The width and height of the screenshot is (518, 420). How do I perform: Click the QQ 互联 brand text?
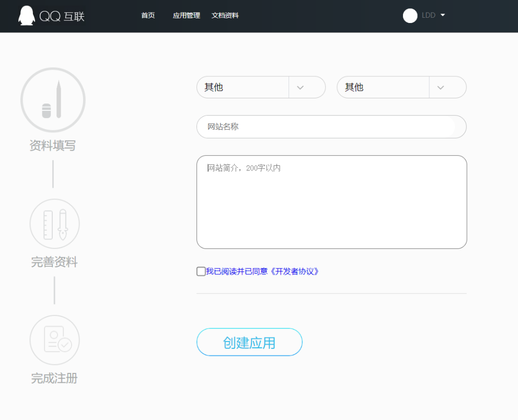[62, 16]
